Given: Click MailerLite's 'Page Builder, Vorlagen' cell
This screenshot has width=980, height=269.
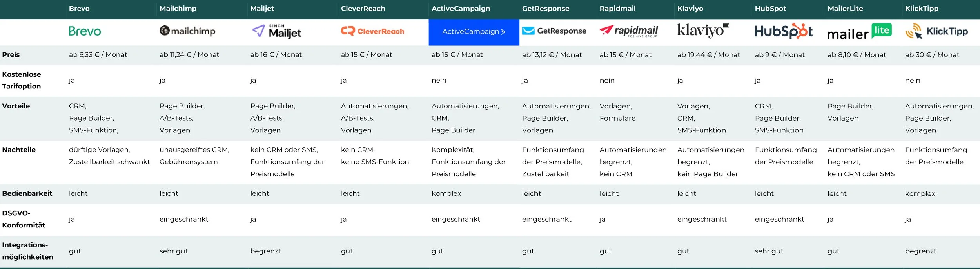Looking at the screenshot, I should coord(850,112).
